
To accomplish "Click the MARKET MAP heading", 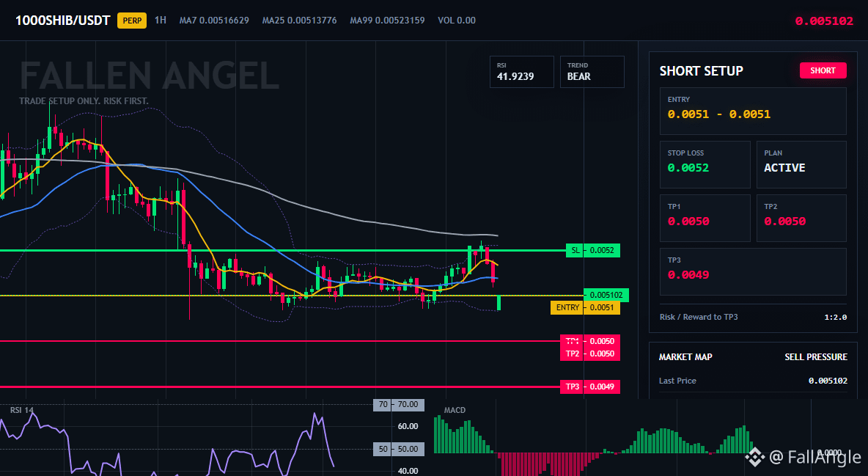I will coord(685,357).
